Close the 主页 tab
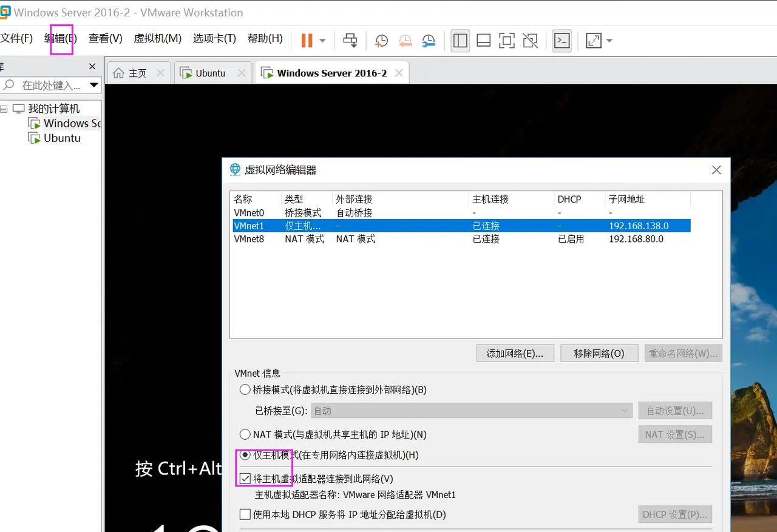This screenshot has height=532, width=777. 160,73
